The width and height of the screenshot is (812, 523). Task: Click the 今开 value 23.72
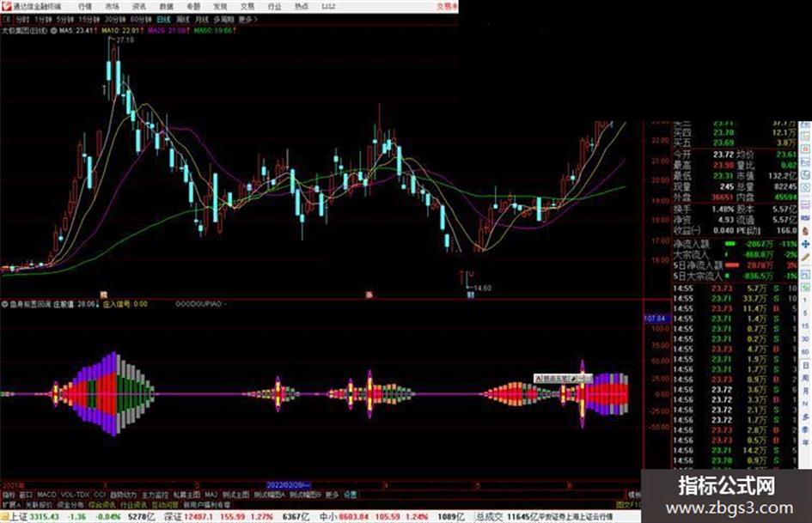tap(723, 155)
